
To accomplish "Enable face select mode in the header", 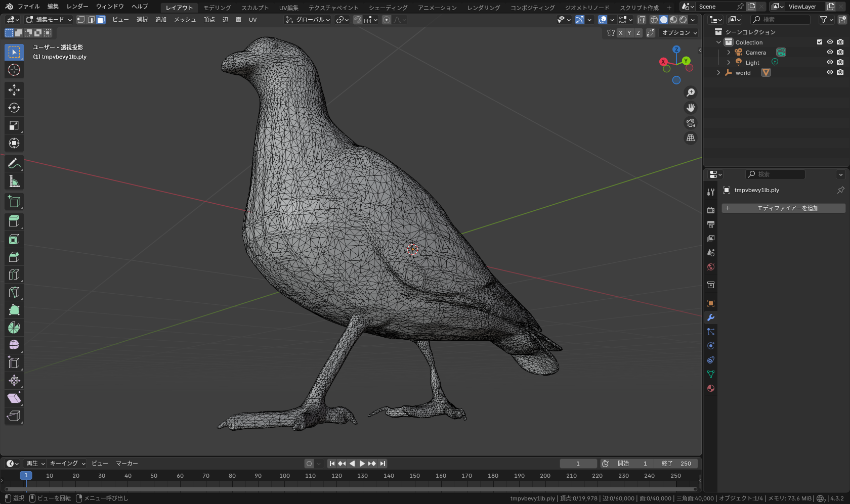I will (x=101, y=20).
